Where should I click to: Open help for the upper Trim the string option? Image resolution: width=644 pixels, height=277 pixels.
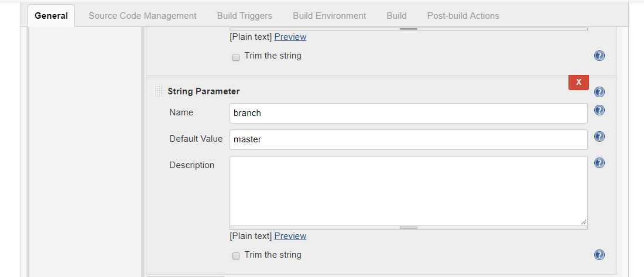click(x=600, y=56)
